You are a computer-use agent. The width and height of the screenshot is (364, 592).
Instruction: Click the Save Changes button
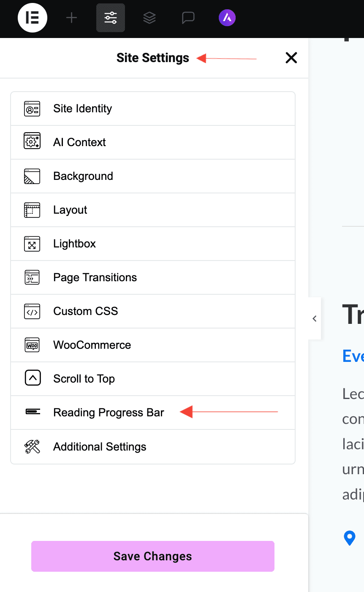[x=152, y=556]
